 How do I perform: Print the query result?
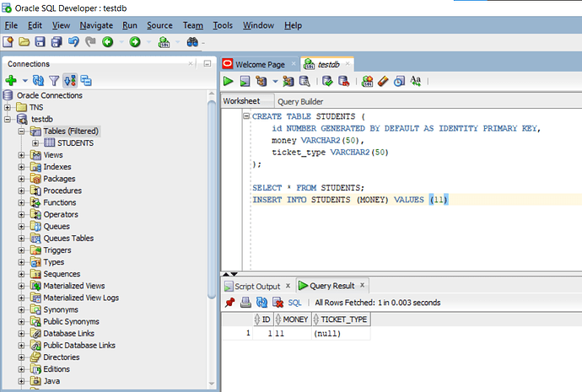[245, 303]
